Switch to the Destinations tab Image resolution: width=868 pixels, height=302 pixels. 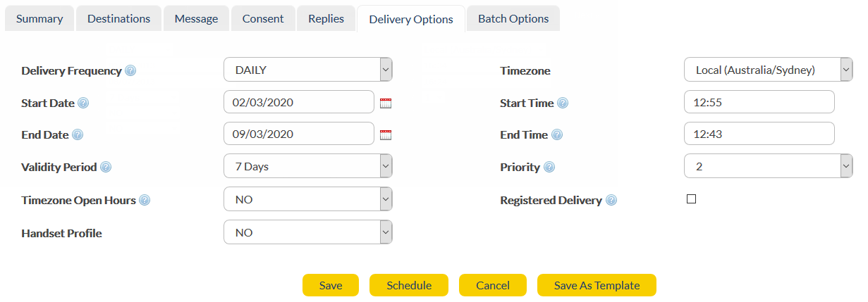(118, 19)
